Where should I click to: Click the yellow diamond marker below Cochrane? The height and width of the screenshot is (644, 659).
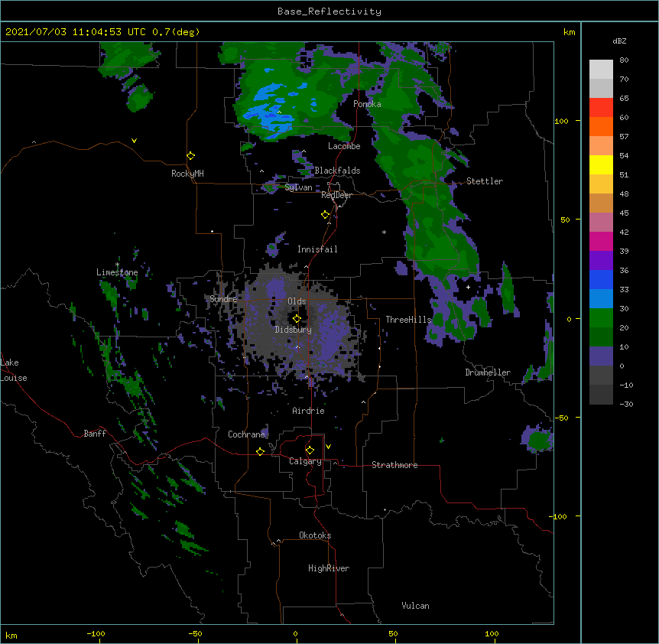click(x=260, y=451)
